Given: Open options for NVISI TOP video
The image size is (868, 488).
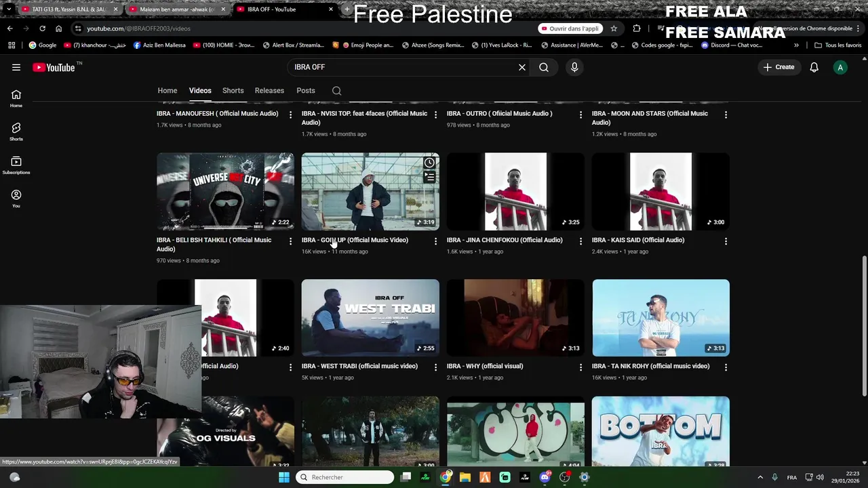Looking at the screenshot, I should (x=435, y=115).
